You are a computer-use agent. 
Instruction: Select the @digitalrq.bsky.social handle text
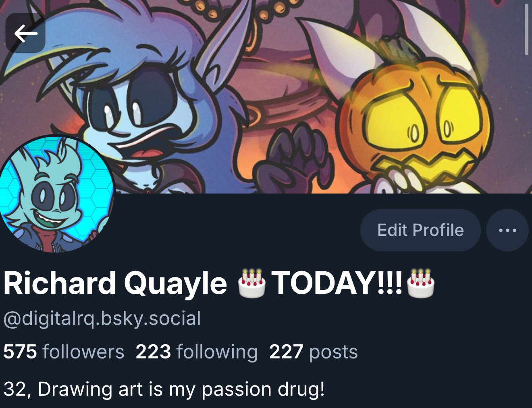coord(102,318)
